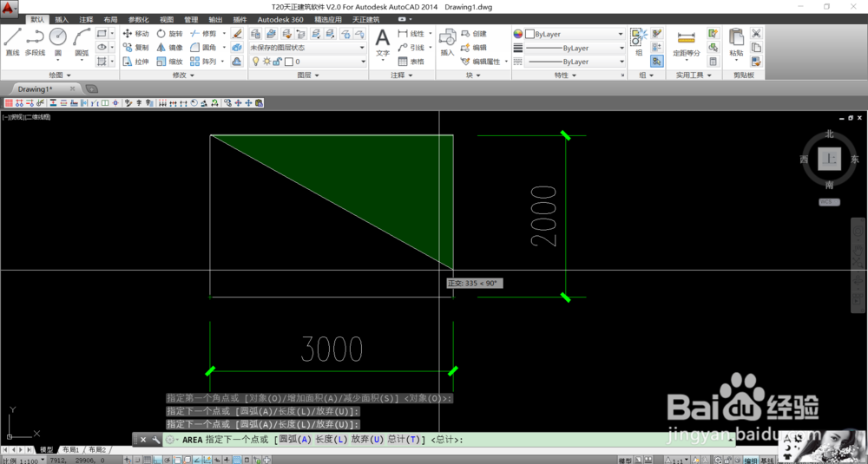Open the layer 0 dropdown list
The width and height of the screenshot is (868, 464).
(x=308, y=62)
